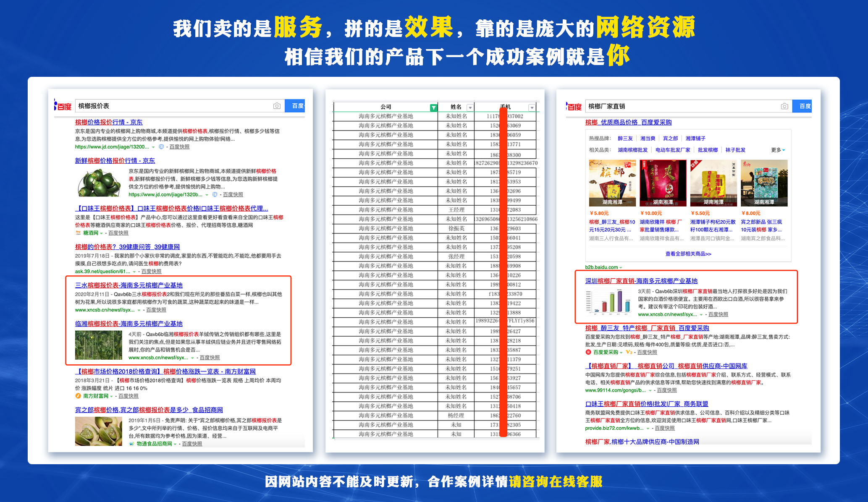Open 姓名 column filter dropdown

pos(470,108)
